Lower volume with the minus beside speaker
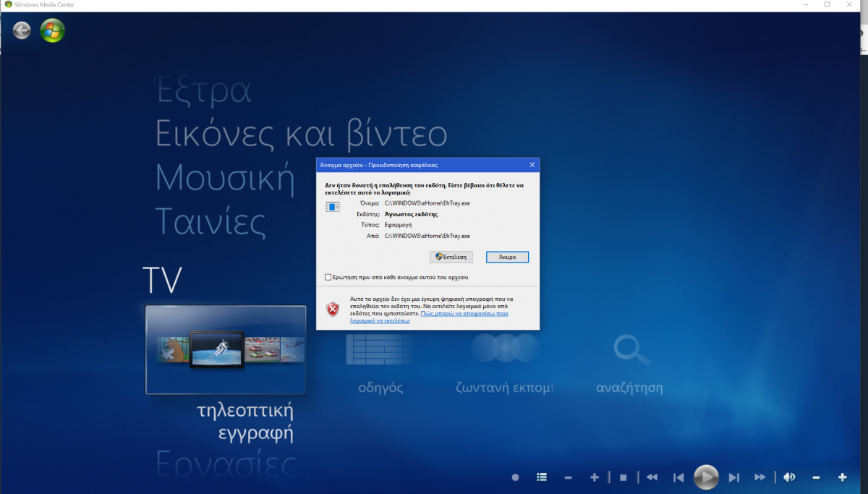This screenshot has width=868, height=494. [x=816, y=477]
